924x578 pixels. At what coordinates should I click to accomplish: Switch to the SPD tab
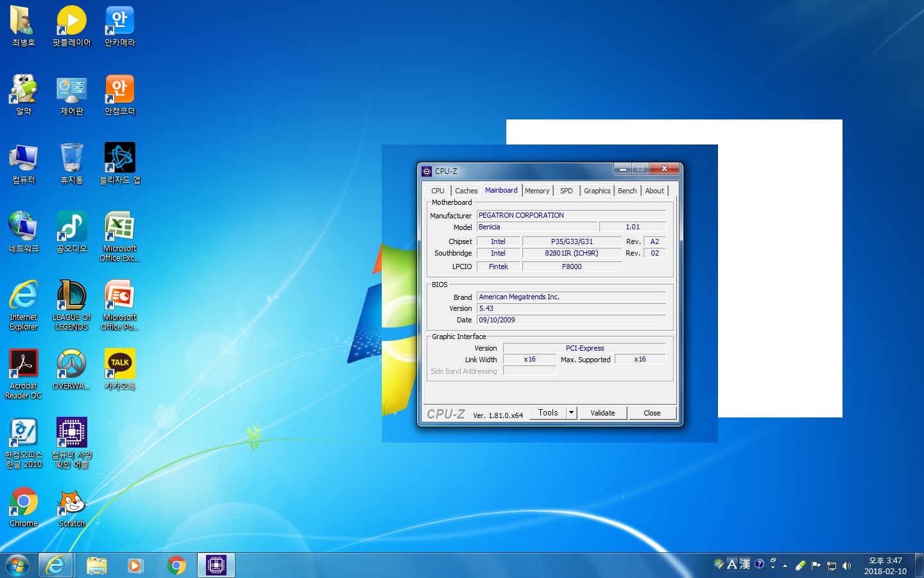[x=566, y=191]
